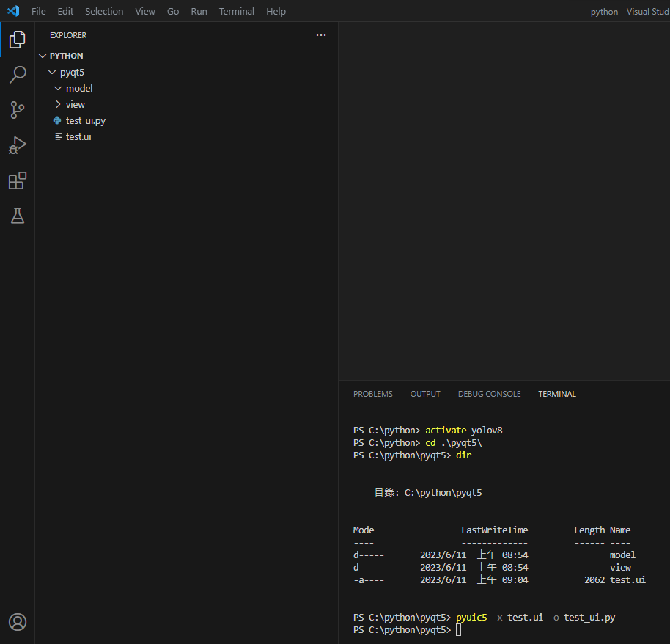Open test_ui.py file
The width and height of the screenshot is (670, 644).
point(85,120)
